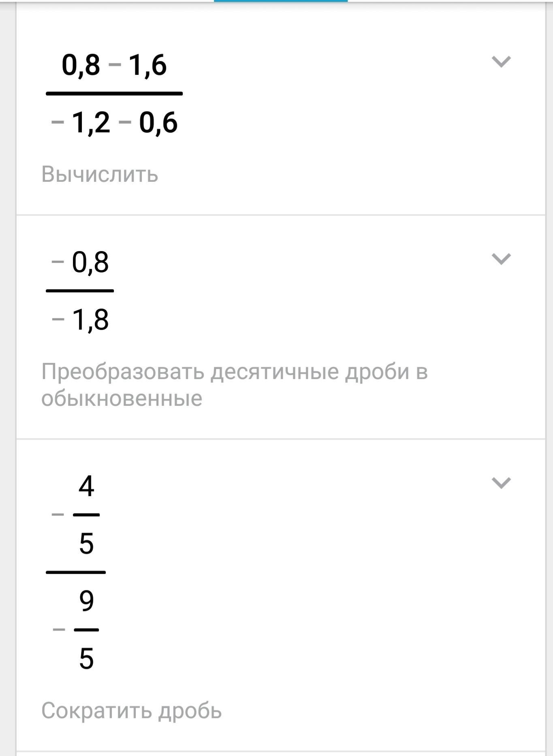The height and width of the screenshot is (756, 553).
Task: Tap the Сократить дробь label
Action: 131,711
